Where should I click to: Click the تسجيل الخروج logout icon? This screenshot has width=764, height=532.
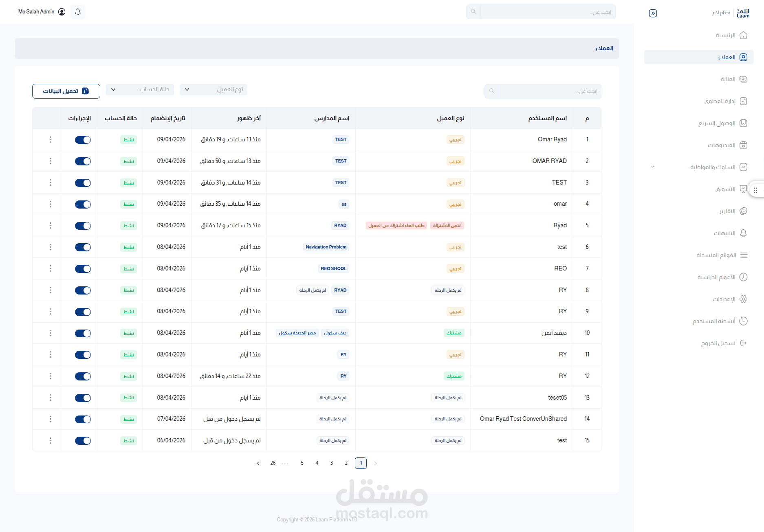[743, 343]
